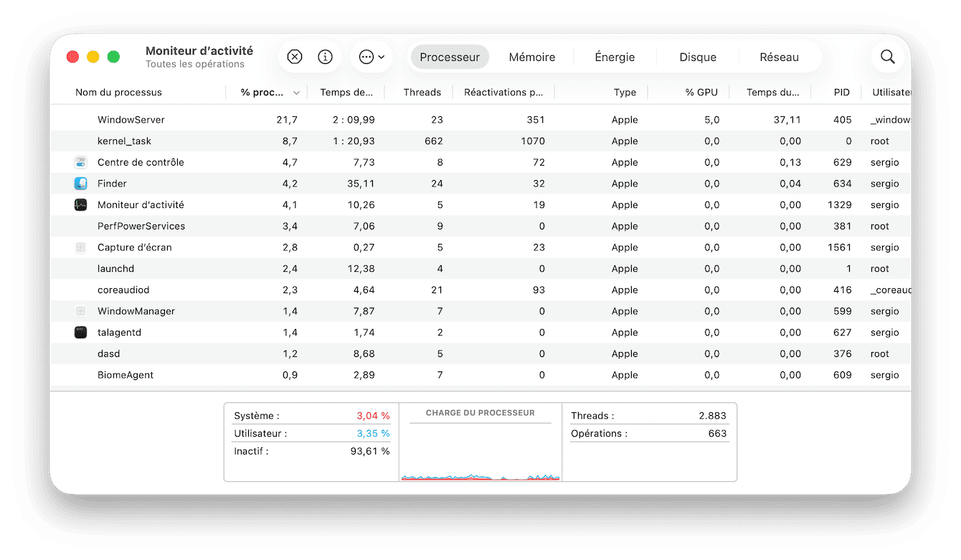
Task: Select the PerfPowerServices process name
Action: 141,227
